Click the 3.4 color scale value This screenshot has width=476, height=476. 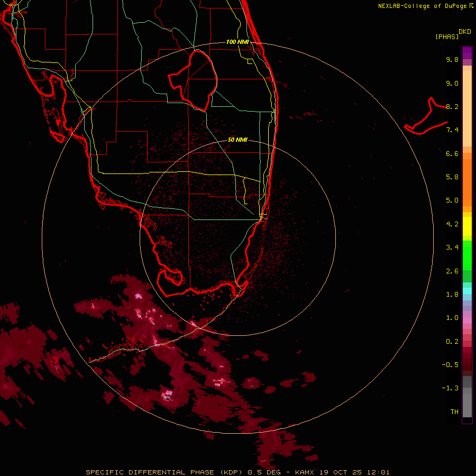pos(452,248)
